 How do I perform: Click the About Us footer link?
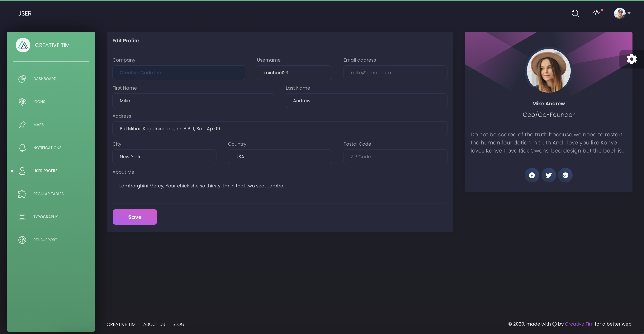pos(154,324)
